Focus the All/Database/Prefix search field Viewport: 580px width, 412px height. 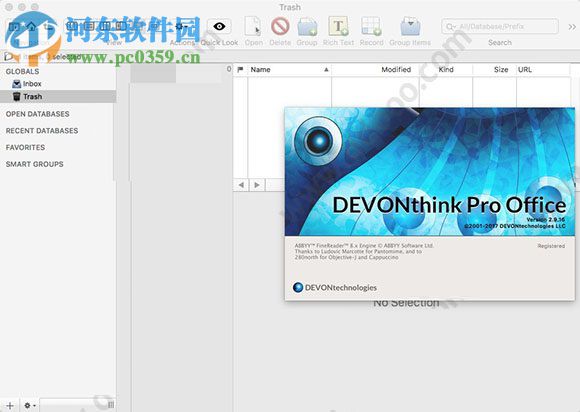pyautogui.click(x=500, y=27)
